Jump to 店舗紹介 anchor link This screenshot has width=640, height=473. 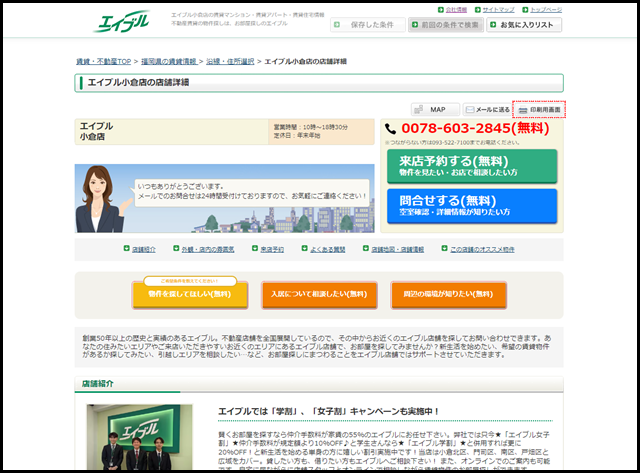(143, 248)
